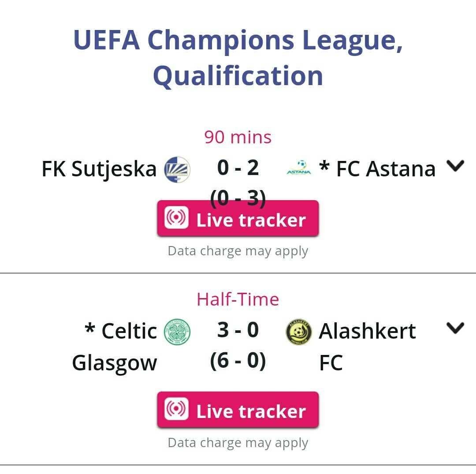
Task: Select the Celtic Glasgow team name
Action: pos(115,347)
